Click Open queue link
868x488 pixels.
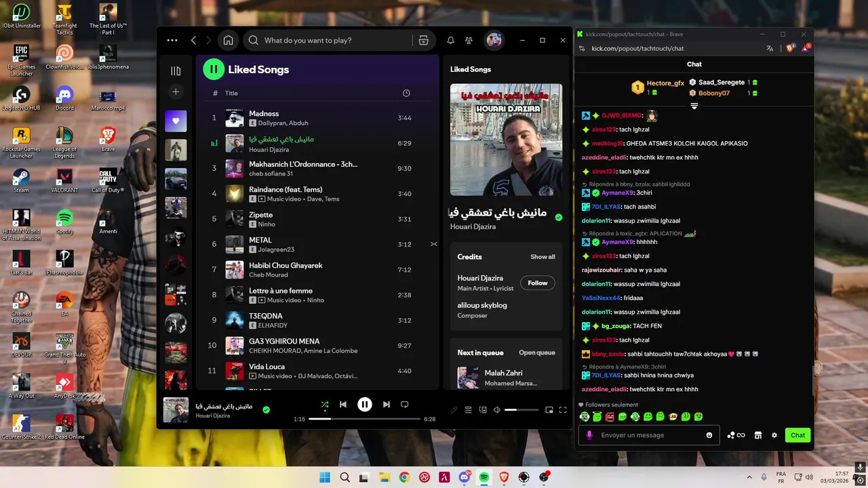pos(537,352)
